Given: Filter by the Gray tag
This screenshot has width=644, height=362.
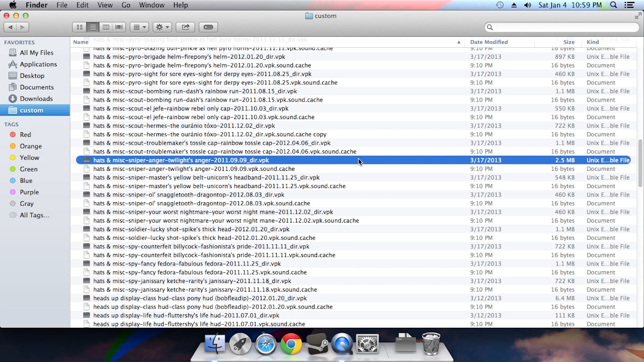Looking at the screenshot, I should pos(27,204).
